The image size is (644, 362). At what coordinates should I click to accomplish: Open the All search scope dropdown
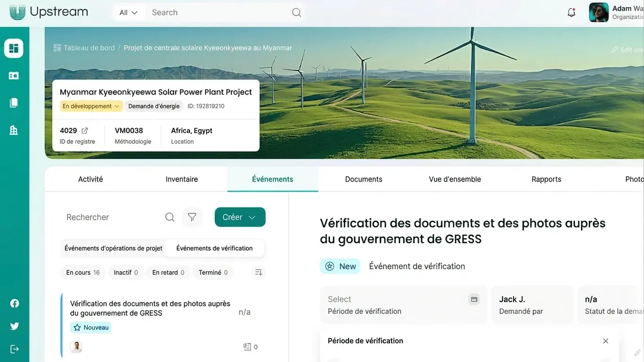click(x=128, y=12)
